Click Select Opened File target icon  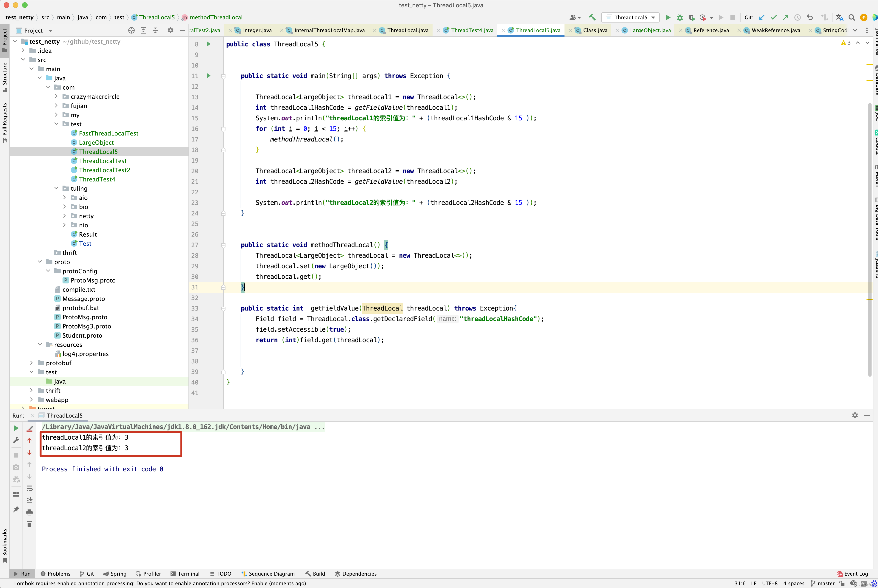[131, 30]
